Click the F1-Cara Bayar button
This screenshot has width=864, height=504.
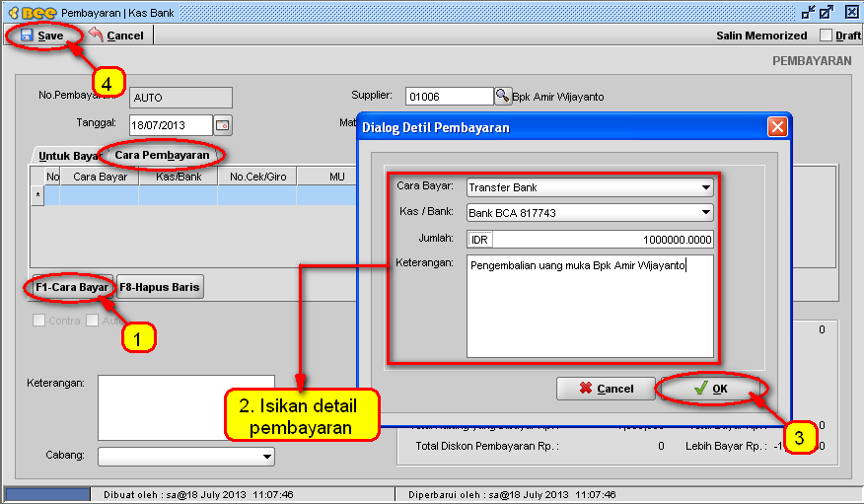72,287
